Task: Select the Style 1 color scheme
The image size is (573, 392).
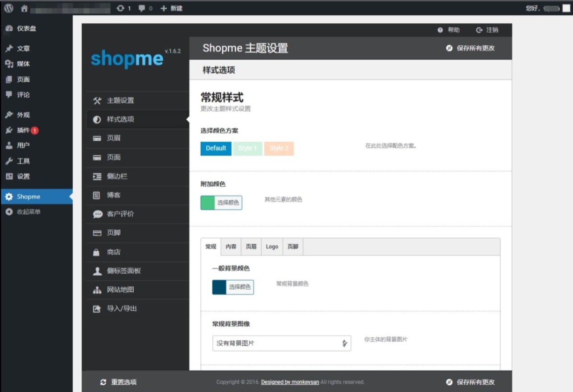Action: [x=247, y=148]
